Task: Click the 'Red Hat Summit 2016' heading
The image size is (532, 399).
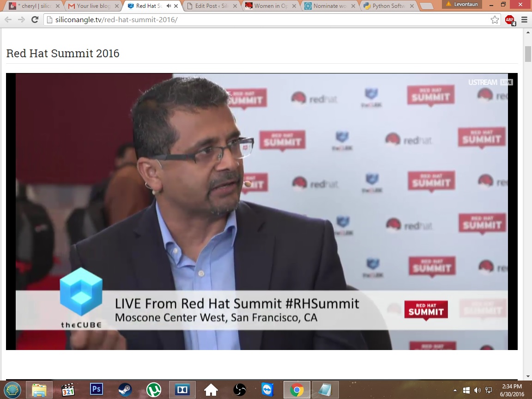Action: click(63, 53)
